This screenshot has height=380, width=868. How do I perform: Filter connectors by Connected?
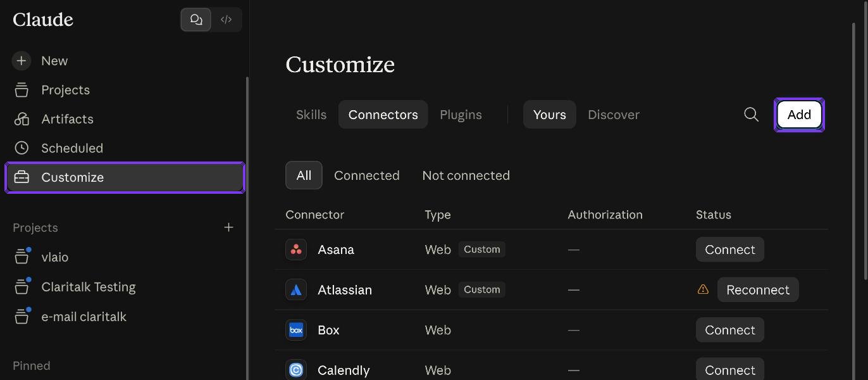point(367,175)
